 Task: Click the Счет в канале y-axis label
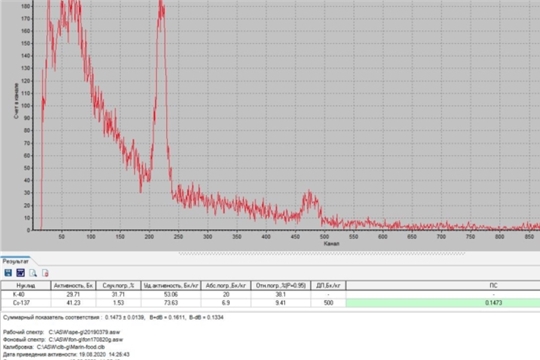coord(16,101)
